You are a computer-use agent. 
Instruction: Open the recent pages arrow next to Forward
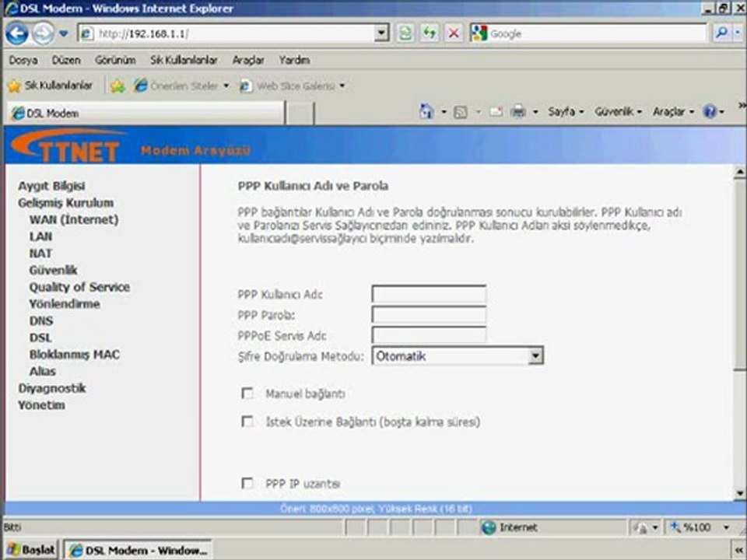pos(63,33)
